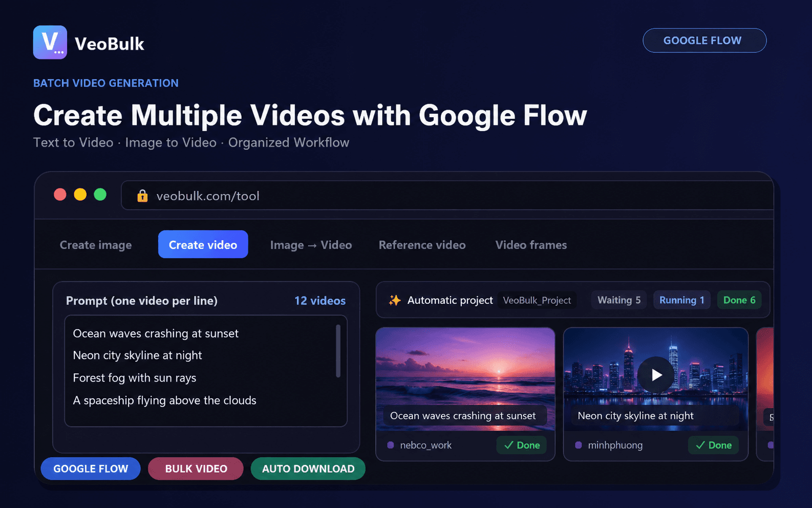
Task: Click the nebco_work account name
Action: point(426,445)
